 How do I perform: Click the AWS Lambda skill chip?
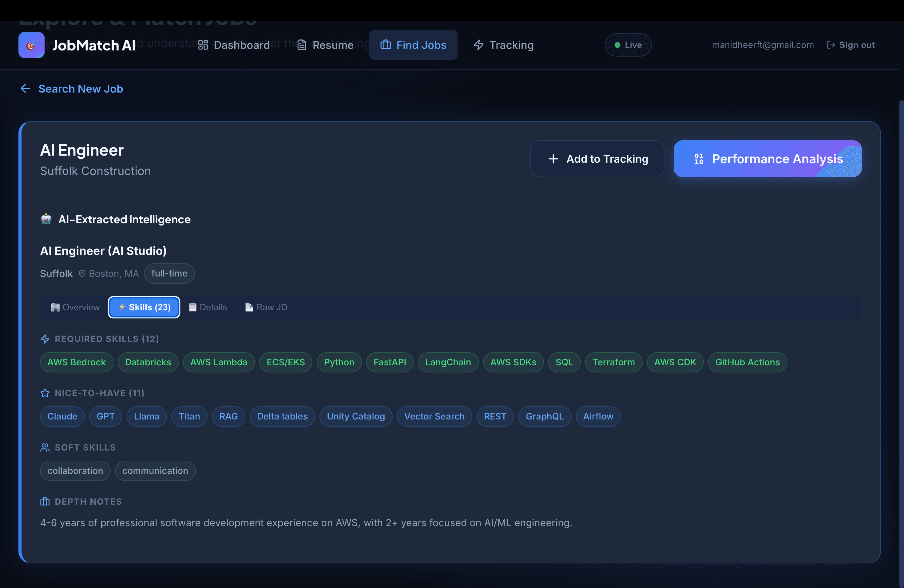[x=219, y=362]
